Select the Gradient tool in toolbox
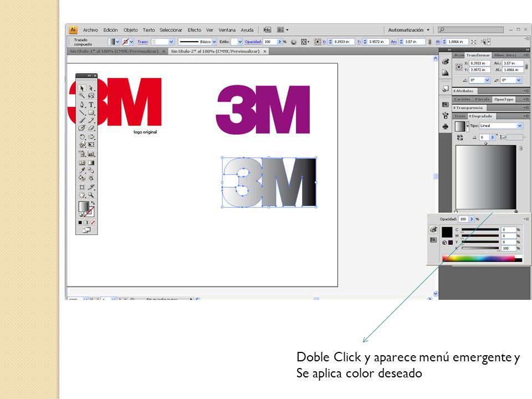The image size is (532, 399). tap(91, 162)
